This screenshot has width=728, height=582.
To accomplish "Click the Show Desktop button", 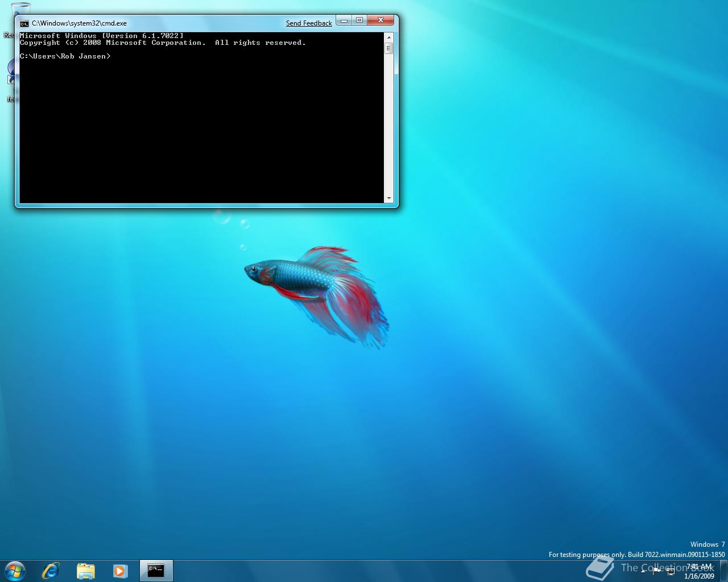I will point(723,571).
